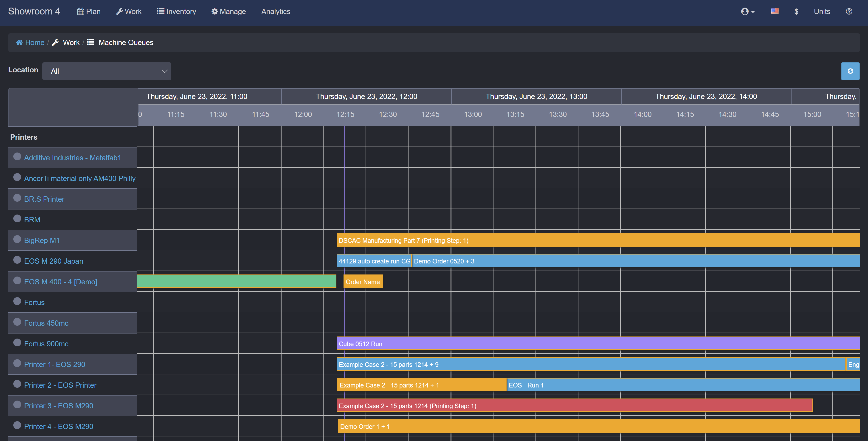Select the Demo Order 0520 + 3 bar
Screen dimensions: 868x441
click(636, 261)
